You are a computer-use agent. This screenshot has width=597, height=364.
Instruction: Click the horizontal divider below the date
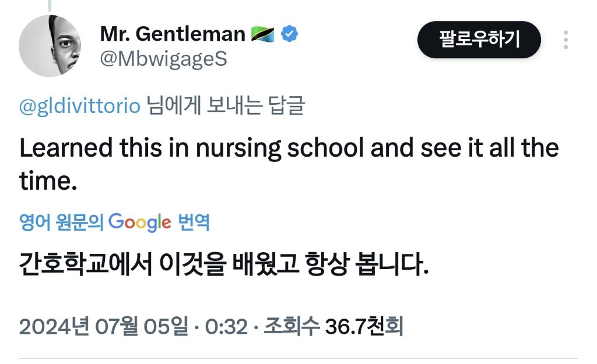[298, 358]
